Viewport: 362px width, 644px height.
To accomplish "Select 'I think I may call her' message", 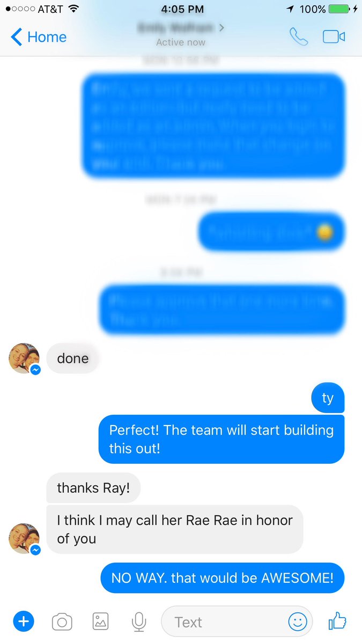I will [175, 529].
